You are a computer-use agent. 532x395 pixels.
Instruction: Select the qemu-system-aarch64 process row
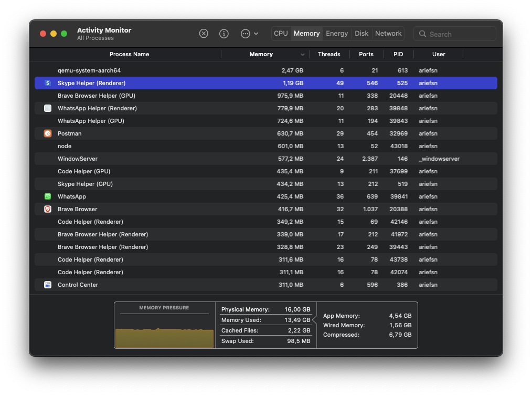tap(266, 70)
